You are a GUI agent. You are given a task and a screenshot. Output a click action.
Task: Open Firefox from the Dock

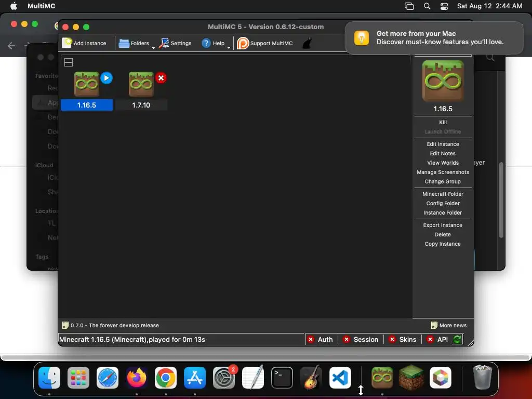[x=137, y=378]
